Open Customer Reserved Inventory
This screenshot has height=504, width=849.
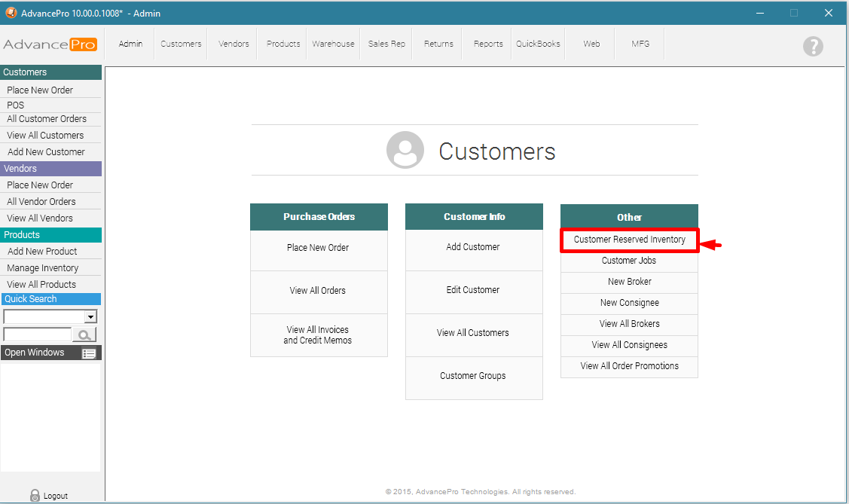629,240
